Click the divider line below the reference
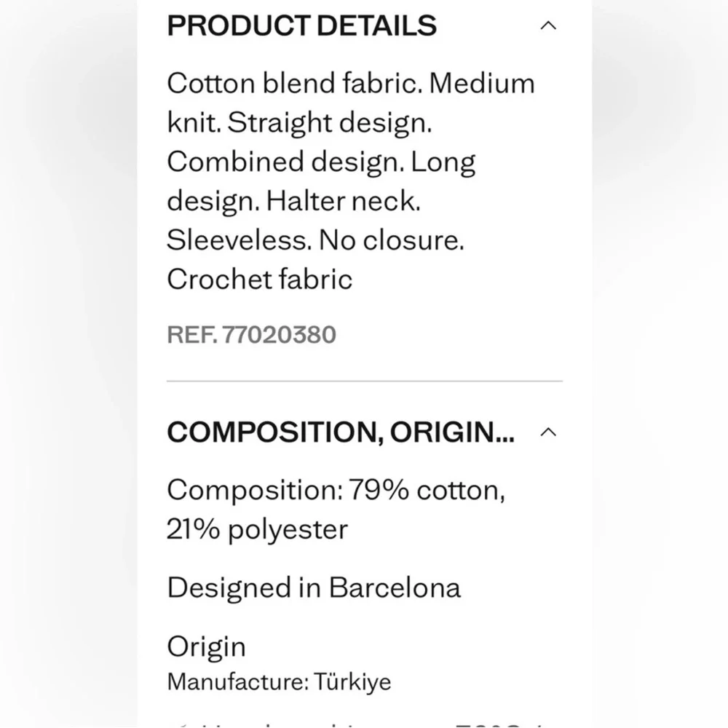 [x=365, y=381]
